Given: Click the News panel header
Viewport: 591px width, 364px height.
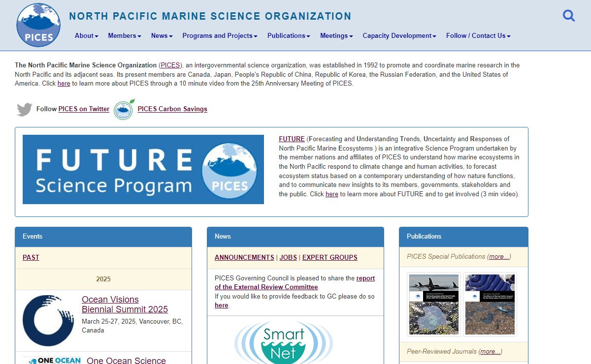Looking at the screenshot, I should pos(295,237).
